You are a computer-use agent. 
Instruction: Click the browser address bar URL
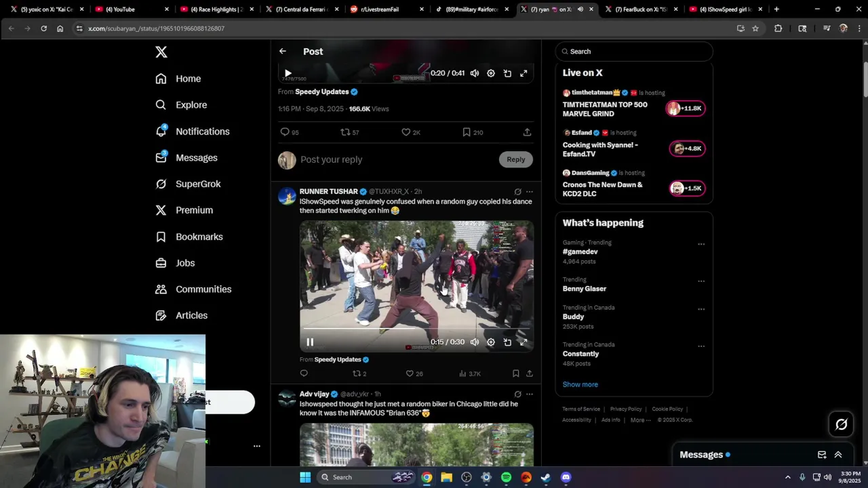156,28
